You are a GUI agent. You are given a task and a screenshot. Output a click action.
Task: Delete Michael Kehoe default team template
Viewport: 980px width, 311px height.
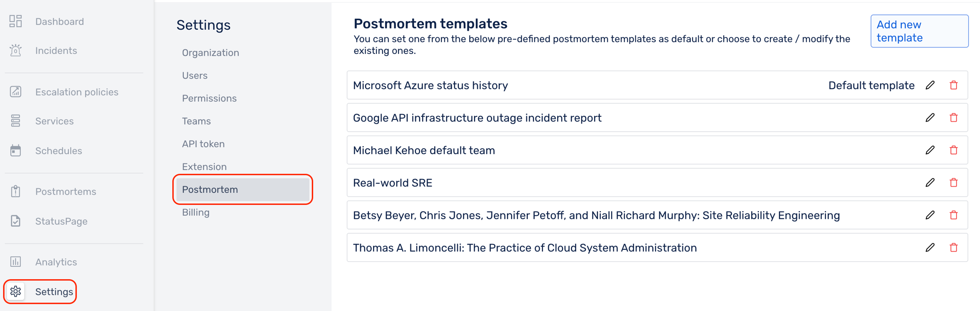click(954, 150)
